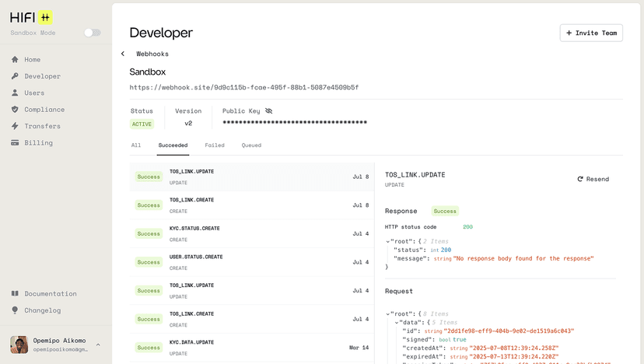Switch to the Failed tab
The width and height of the screenshot is (644, 364).
tap(215, 145)
